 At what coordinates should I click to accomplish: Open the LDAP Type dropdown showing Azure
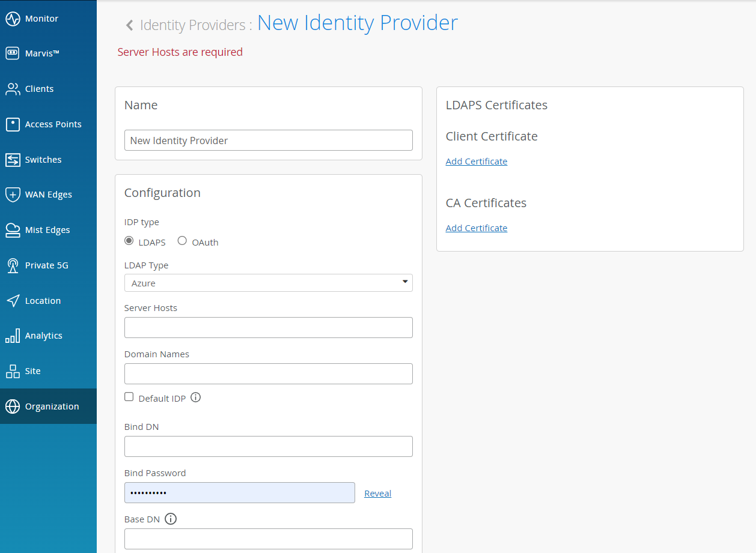tap(268, 283)
